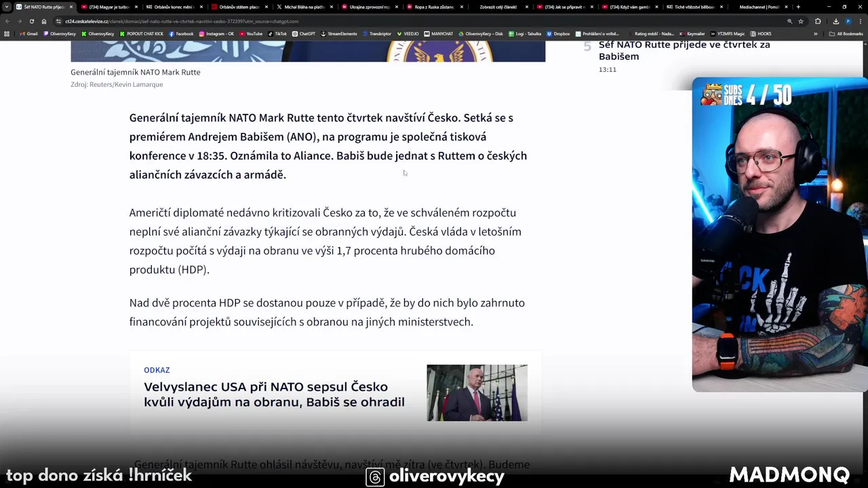
Task: Click the Velvyslanec USA article thumbnail
Action: click(477, 392)
